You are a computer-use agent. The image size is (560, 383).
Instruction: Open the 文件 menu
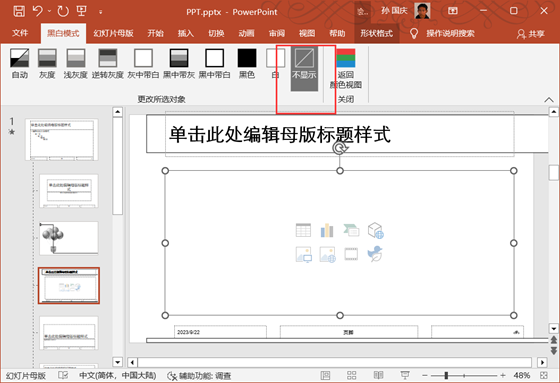20,33
